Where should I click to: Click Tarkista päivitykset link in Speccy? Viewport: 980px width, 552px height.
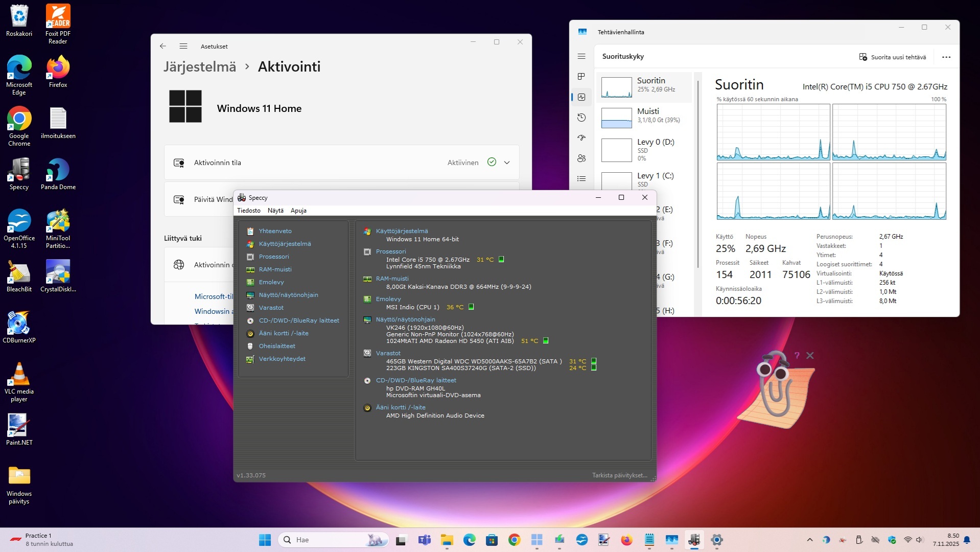pos(619,475)
